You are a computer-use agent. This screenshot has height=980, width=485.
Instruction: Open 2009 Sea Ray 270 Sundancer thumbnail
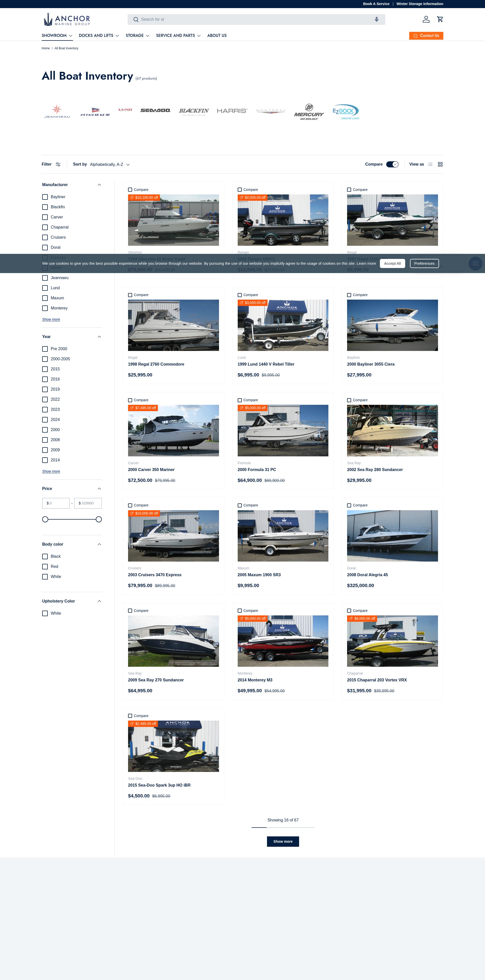[173, 641]
